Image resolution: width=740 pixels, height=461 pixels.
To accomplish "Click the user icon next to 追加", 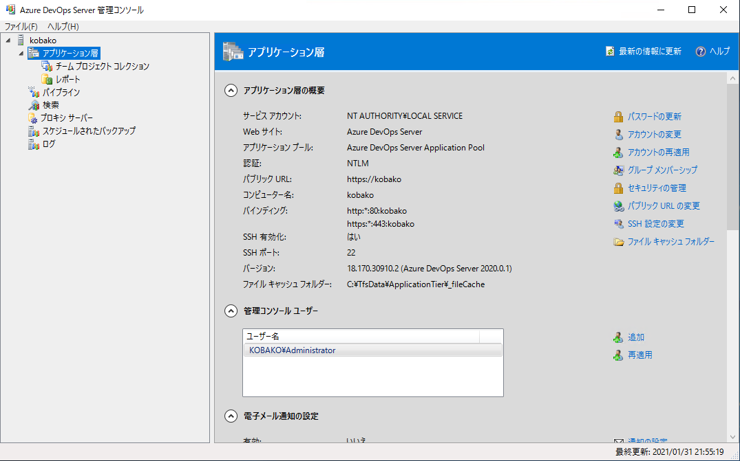I will 618,337.
